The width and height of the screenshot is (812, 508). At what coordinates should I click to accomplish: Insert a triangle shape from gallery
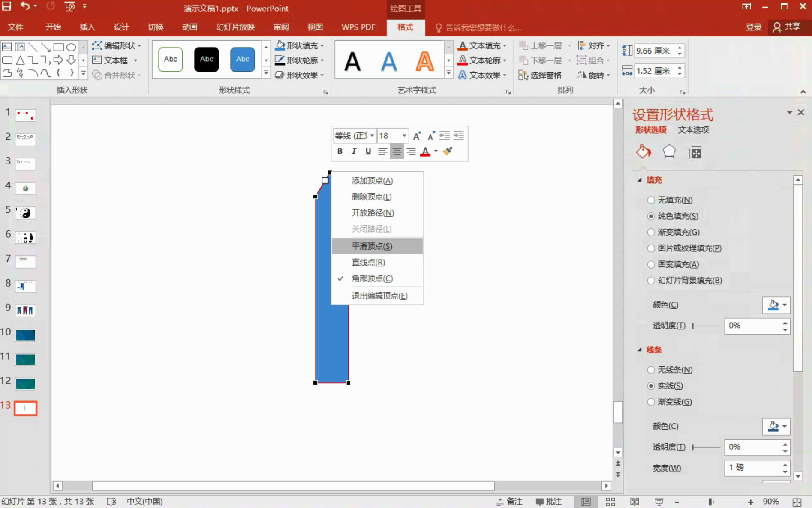pos(20,60)
